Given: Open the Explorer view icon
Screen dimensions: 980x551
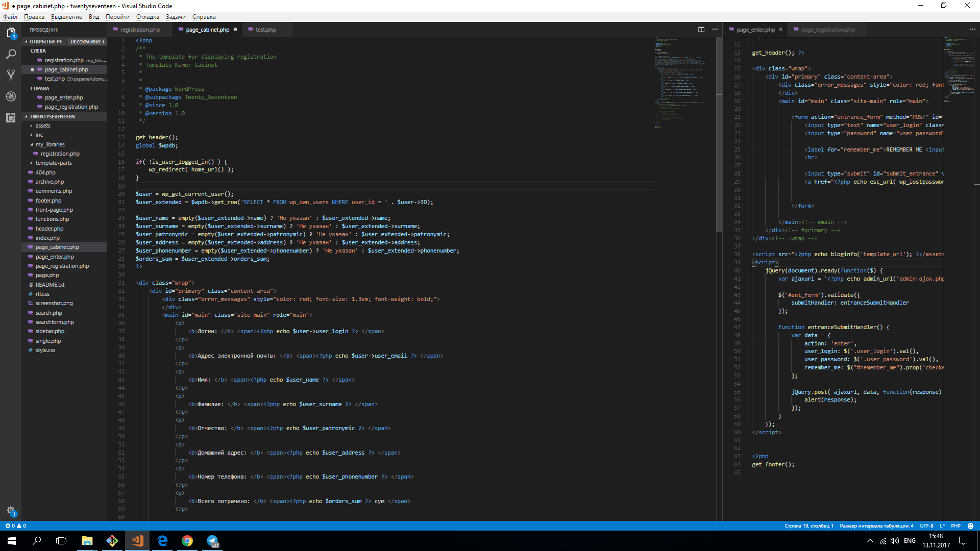Looking at the screenshot, I should (x=11, y=33).
